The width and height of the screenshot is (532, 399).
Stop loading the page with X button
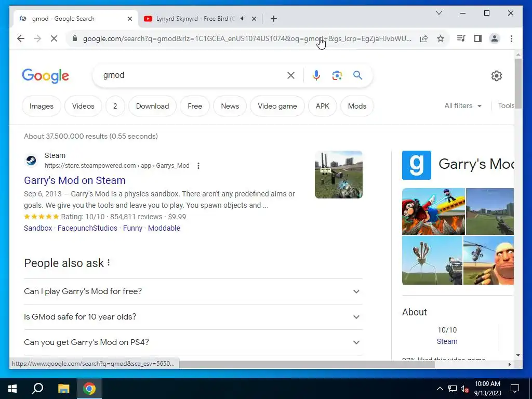click(x=54, y=38)
